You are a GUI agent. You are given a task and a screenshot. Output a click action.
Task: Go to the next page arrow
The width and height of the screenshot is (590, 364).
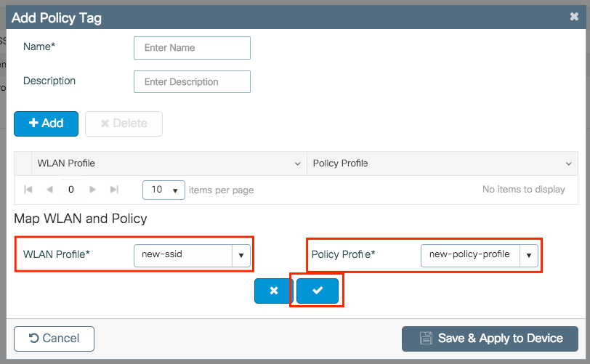point(92,190)
